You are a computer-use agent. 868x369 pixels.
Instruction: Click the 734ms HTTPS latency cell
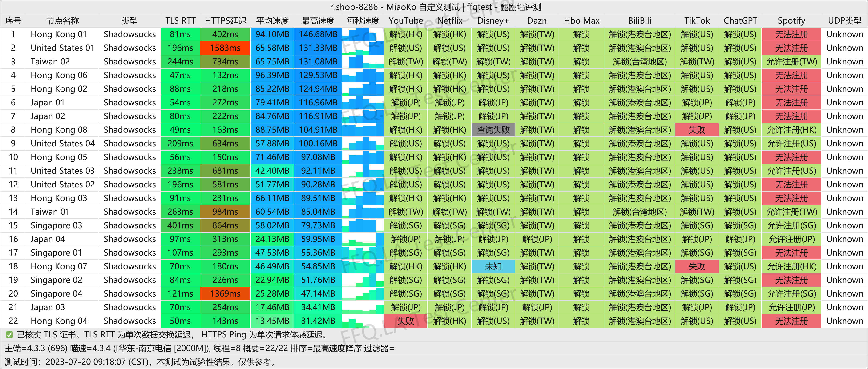[225, 62]
